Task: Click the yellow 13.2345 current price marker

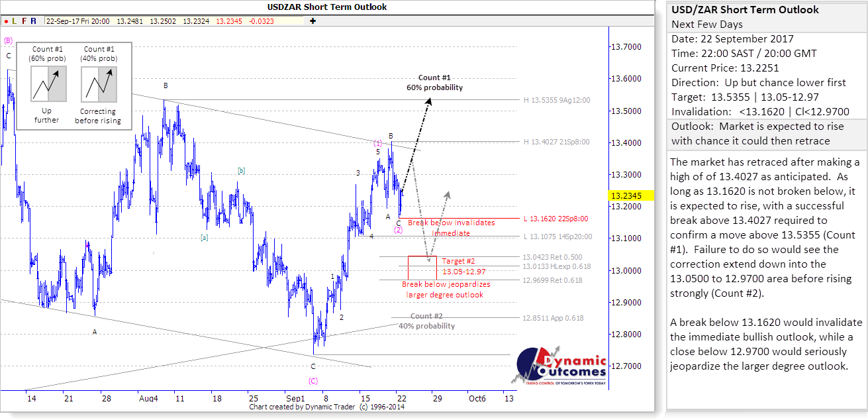Action: (629, 195)
